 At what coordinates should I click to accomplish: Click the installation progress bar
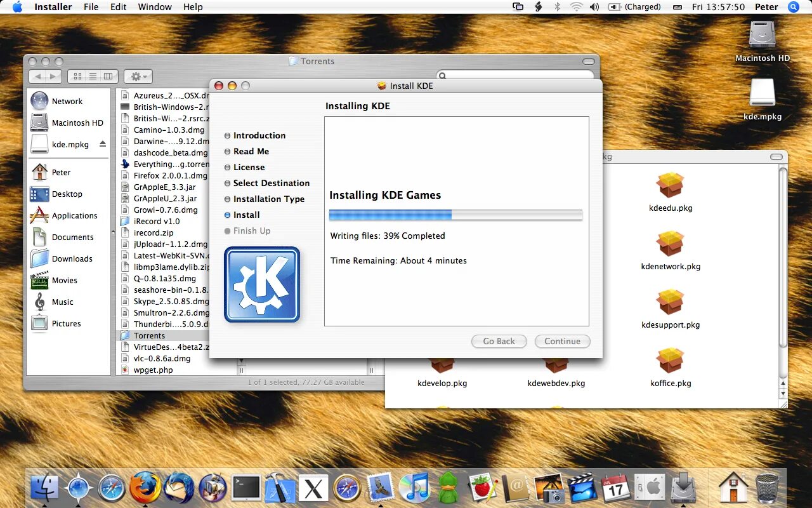coord(455,215)
